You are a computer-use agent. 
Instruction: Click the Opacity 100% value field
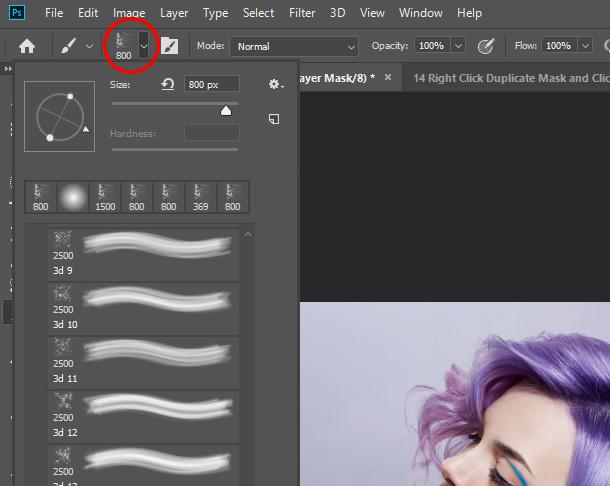[432, 46]
